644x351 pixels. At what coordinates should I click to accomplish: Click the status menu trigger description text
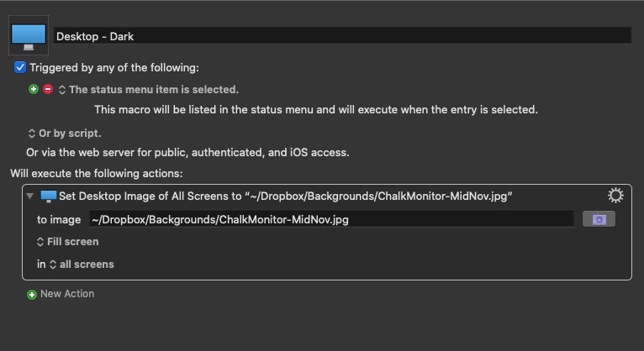point(316,109)
